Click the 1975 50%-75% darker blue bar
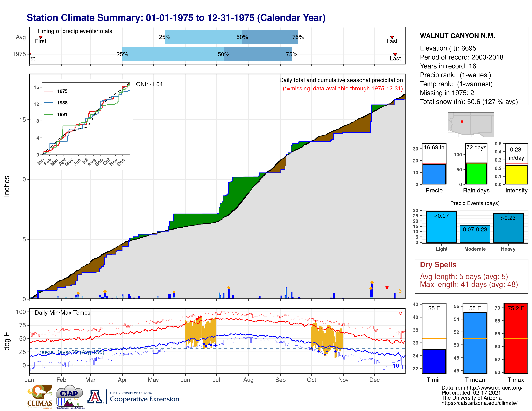Viewport: 532px width, 411px height. click(x=257, y=54)
